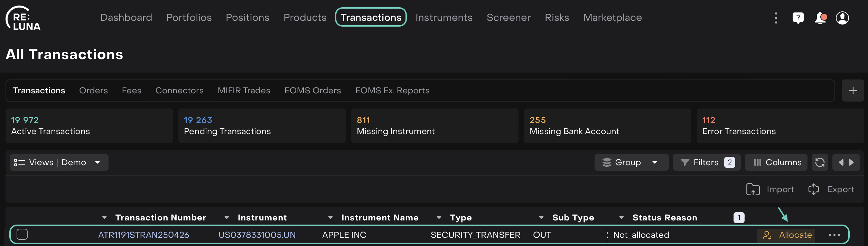Open the vertical three-dot menu in header
Image resolution: width=868 pixels, height=246 pixels.
(x=776, y=18)
